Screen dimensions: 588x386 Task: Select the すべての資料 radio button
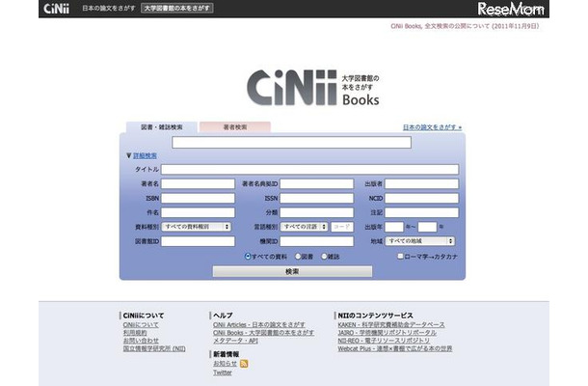coord(248,257)
